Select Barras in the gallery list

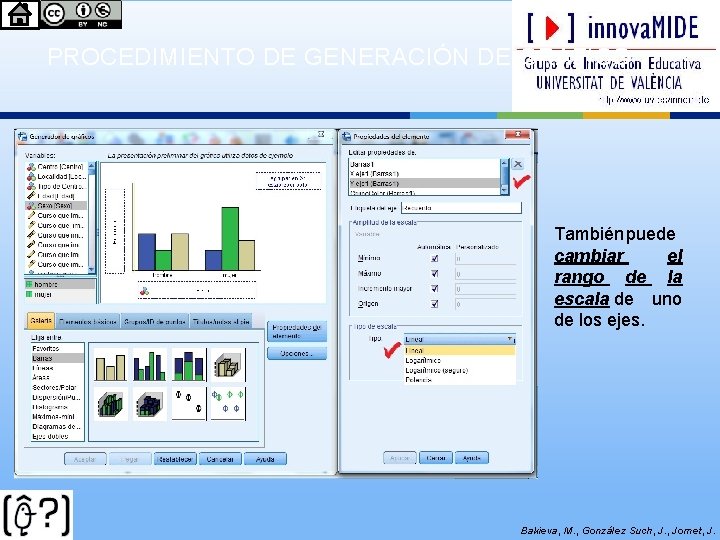[x=57, y=358]
